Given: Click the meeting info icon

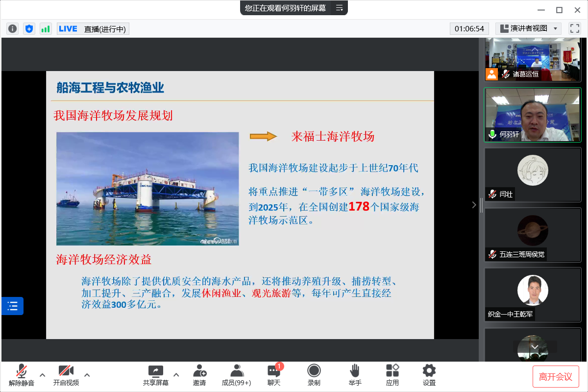Looking at the screenshot, I should tap(12, 29).
